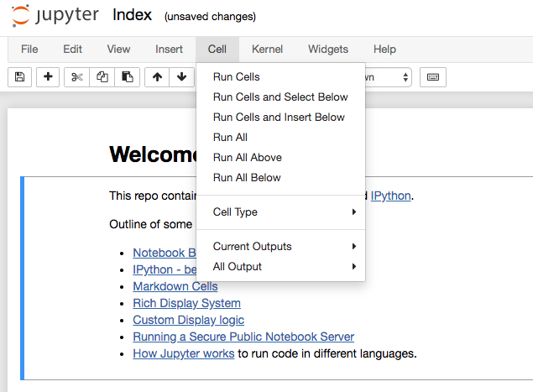533x392 pixels.
Task: Open the Edit menu
Action: 72,50
